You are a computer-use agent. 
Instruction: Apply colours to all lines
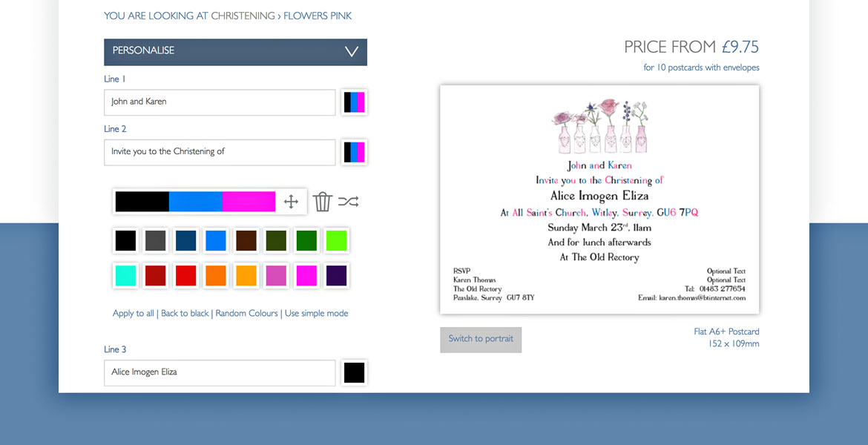(x=133, y=313)
